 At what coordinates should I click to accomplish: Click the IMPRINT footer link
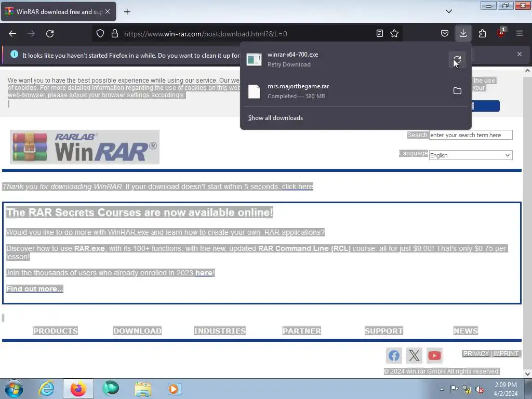[506, 354]
